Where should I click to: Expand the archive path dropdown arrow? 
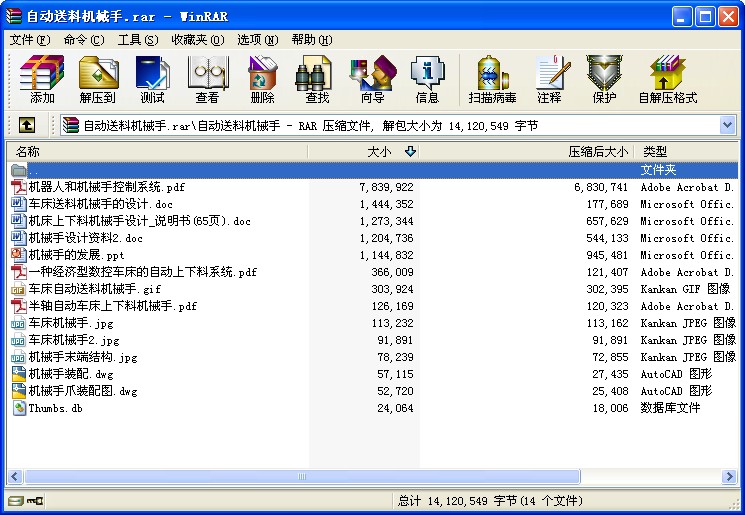pyautogui.click(x=727, y=125)
